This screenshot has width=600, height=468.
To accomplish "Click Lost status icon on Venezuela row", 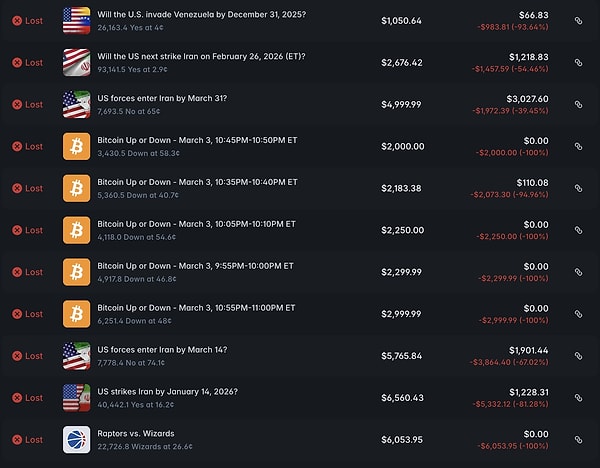I will [x=17, y=21].
